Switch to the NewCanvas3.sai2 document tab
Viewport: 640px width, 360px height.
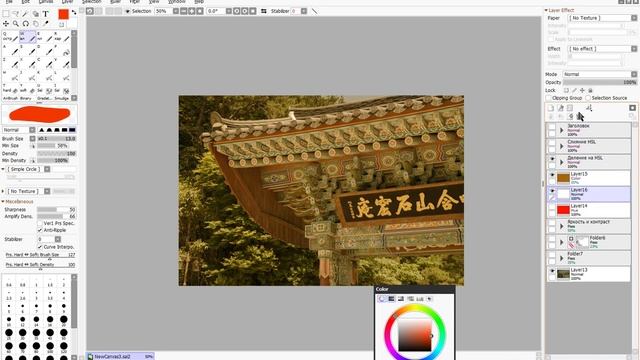coord(120,356)
